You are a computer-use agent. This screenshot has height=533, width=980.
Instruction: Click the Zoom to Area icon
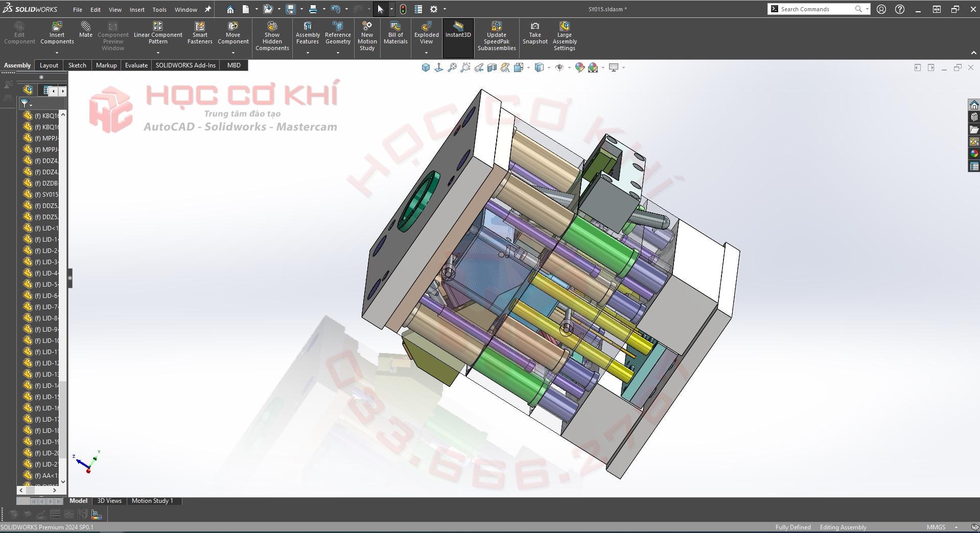coord(465,67)
